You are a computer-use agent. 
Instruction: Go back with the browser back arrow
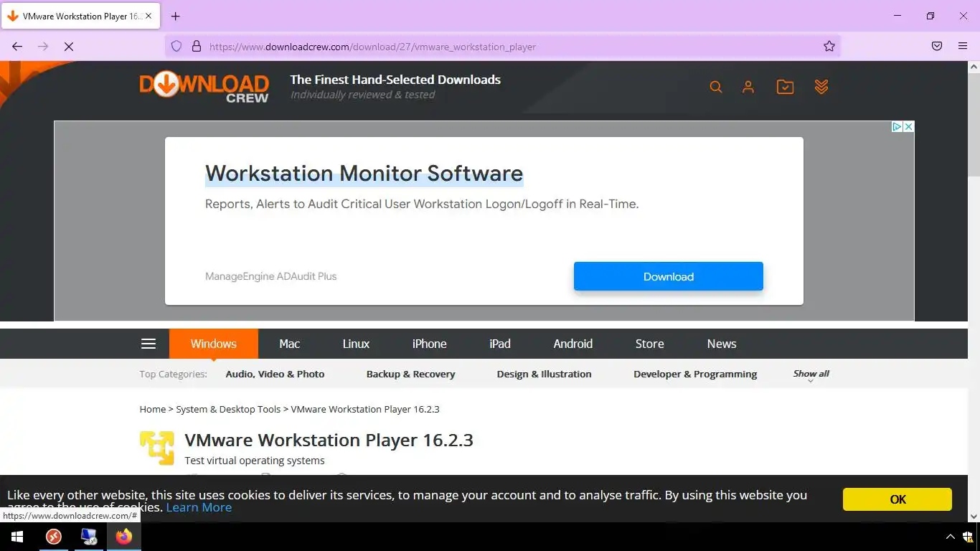(x=17, y=46)
